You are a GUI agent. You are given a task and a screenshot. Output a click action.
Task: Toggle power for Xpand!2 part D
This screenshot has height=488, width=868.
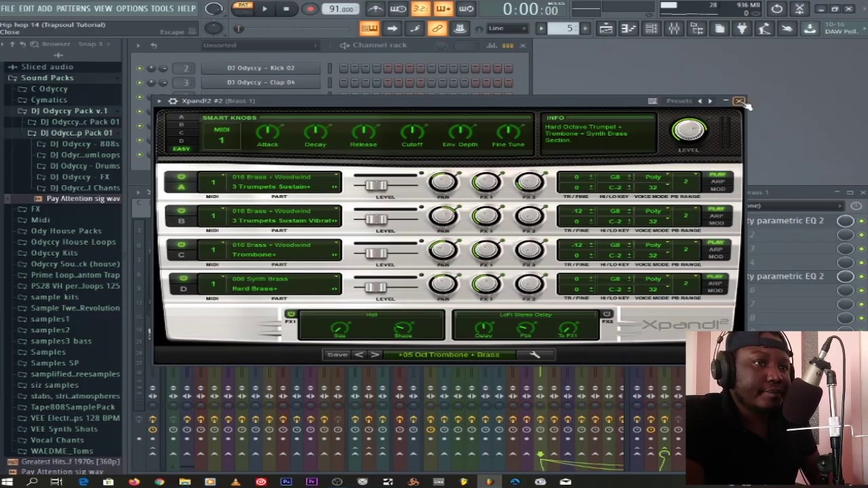point(183,279)
